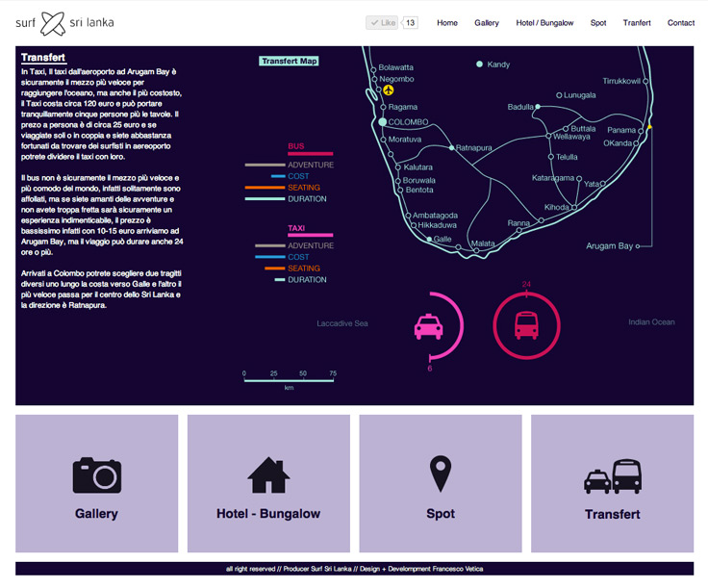Viewport: 708px width, 588px height.
Task: Click the Spot tile label
Action: tap(441, 514)
